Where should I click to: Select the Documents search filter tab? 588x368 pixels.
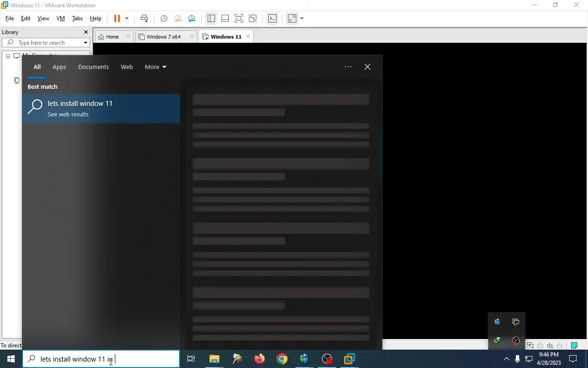93,67
